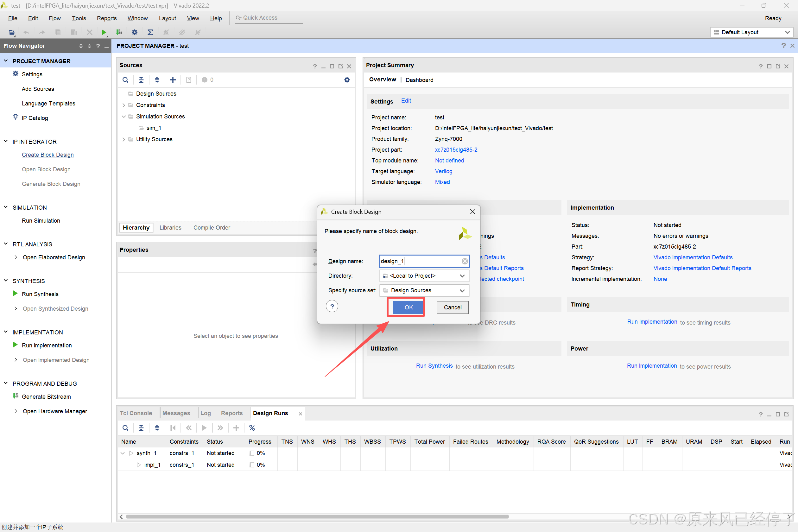Click the Add Sources plus icon in Sources panel
Image resolution: width=798 pixels, height=532 pixels.
tap(173, 80)
